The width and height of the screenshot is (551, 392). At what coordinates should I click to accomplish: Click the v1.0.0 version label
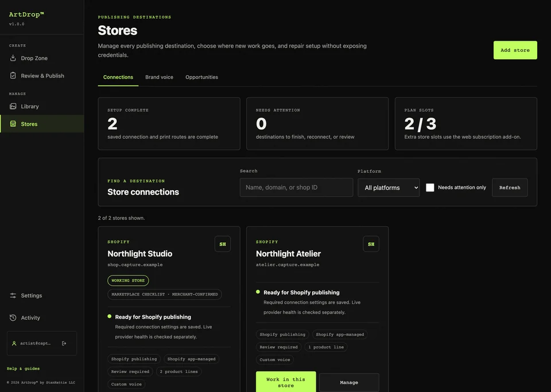[x=17, y=24]
